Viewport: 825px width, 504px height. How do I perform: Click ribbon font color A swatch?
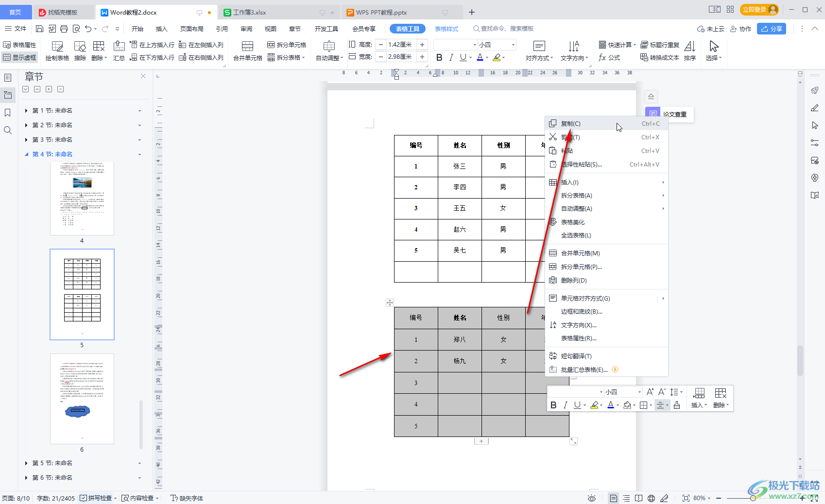[480, 57]
